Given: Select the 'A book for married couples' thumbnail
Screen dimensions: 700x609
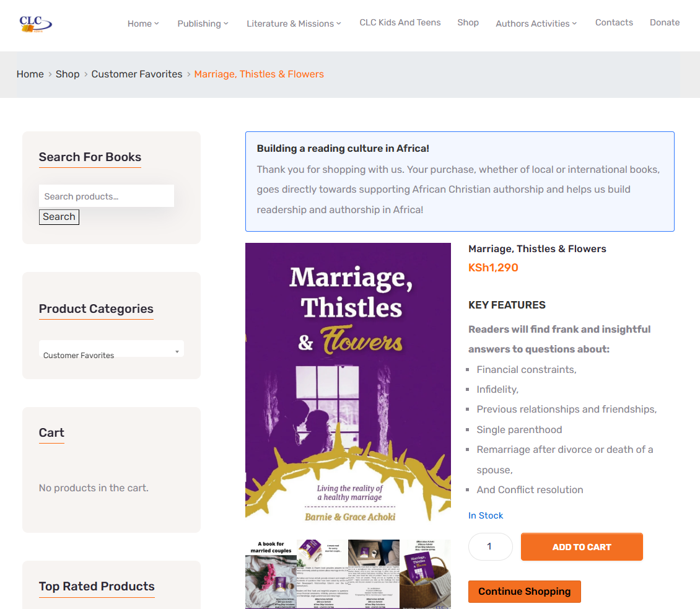Looking at the screenshot, I should [x=271, y=574].
